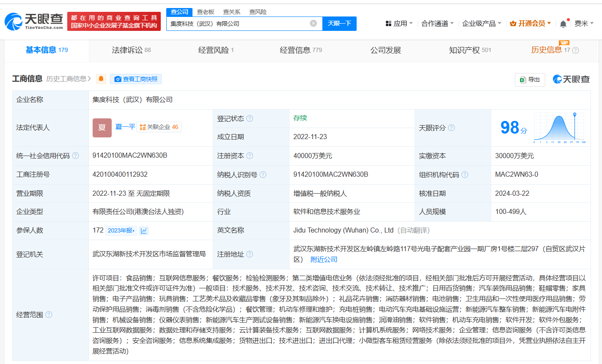Viewport: 602px width, 364px height.
Task: Open the notification bell
Action: click(563, 24)
